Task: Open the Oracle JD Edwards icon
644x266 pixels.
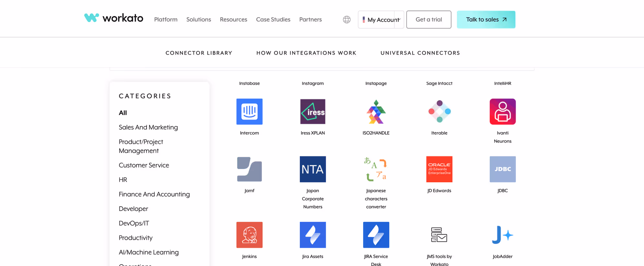Action: [439, 169]
